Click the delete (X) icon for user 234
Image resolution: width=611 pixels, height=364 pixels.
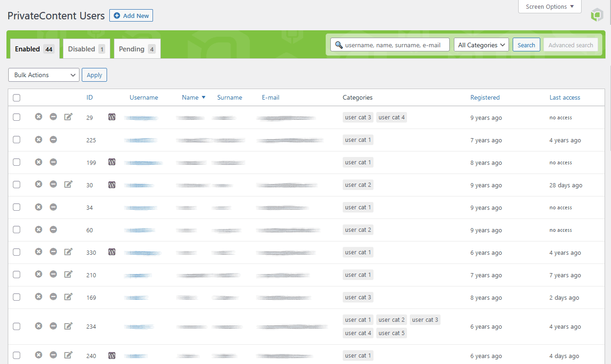point(39,326)
